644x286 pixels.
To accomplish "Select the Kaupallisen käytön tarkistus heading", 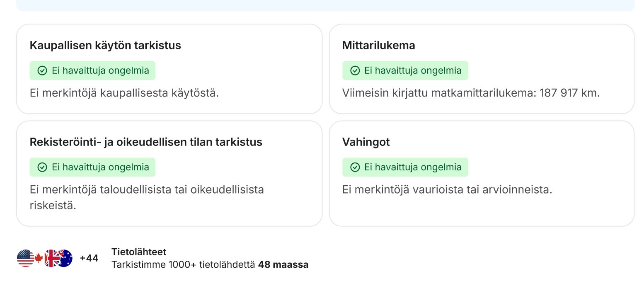I will (105, 45).
